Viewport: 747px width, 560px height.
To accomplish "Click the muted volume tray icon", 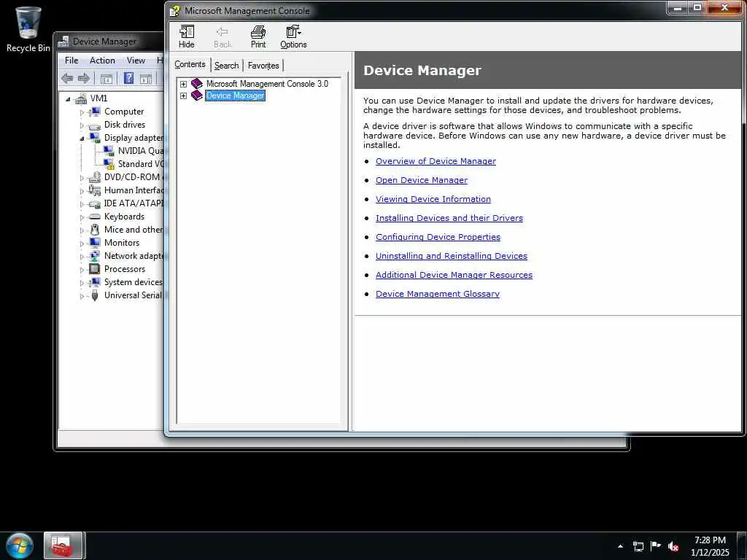I will coord(673,546).
